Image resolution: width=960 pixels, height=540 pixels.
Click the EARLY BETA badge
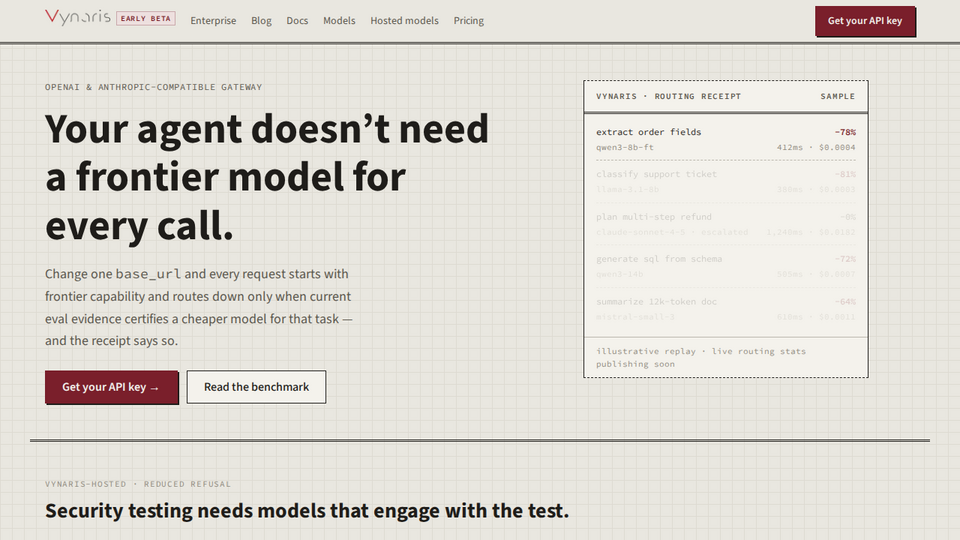pos(146,18)
